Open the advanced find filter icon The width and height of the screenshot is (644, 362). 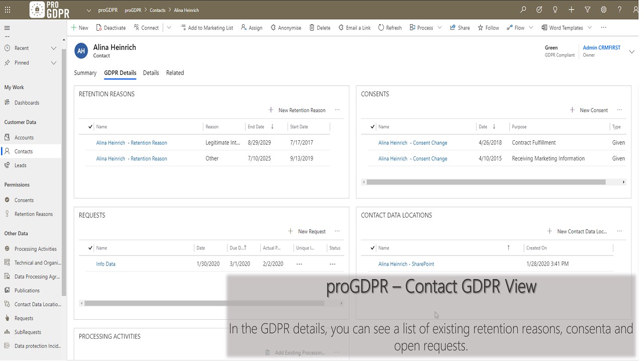588,10
